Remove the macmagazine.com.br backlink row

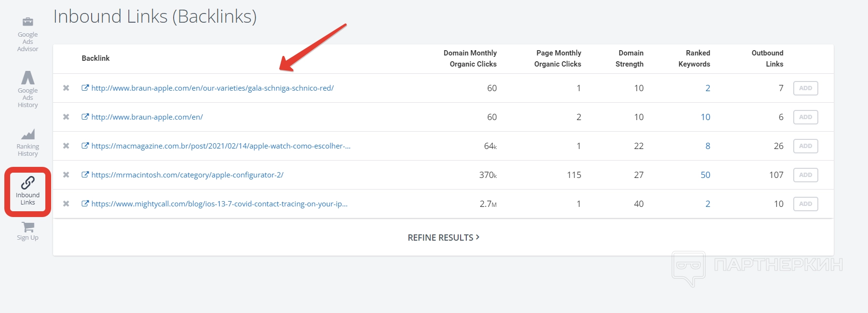[66, 146]
